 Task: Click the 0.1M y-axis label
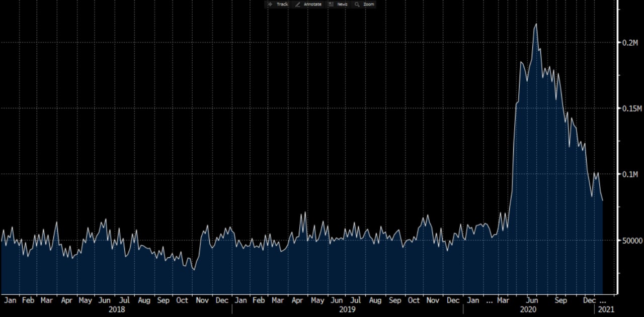coord(630,174)
